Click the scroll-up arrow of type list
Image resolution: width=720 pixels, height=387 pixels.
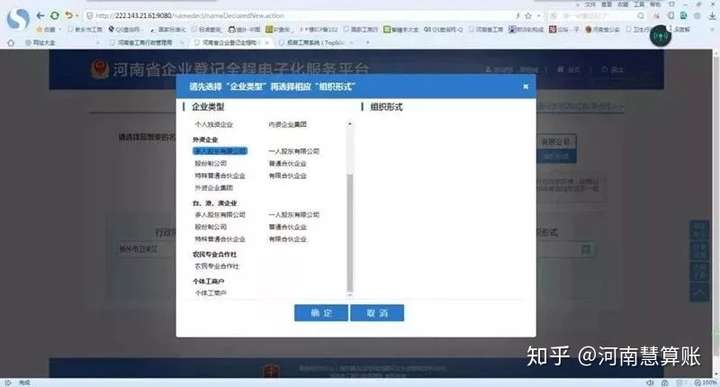350,124
